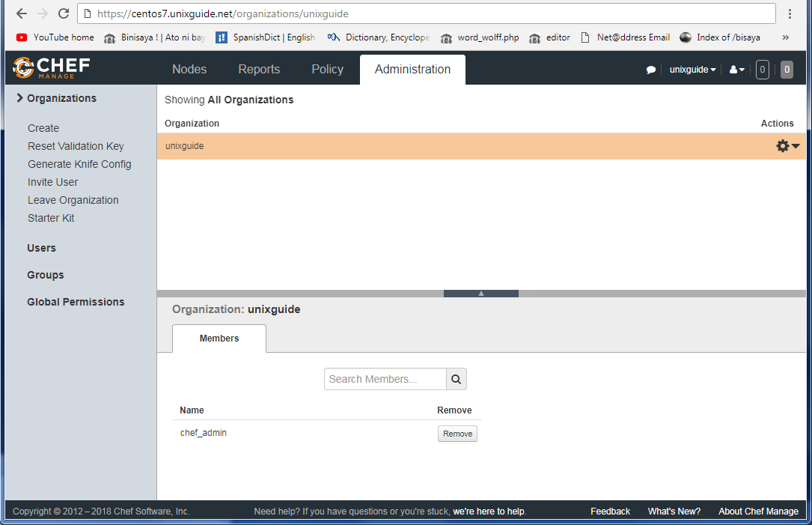The width and height of the screenshot is (812, 525).
Task: Open the Groups section
Action: click(x=46, y=275)
